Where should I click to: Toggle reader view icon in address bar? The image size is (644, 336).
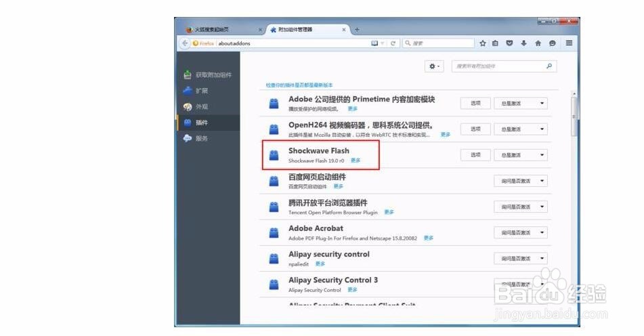pyautogui.click(x=374, y=43)
